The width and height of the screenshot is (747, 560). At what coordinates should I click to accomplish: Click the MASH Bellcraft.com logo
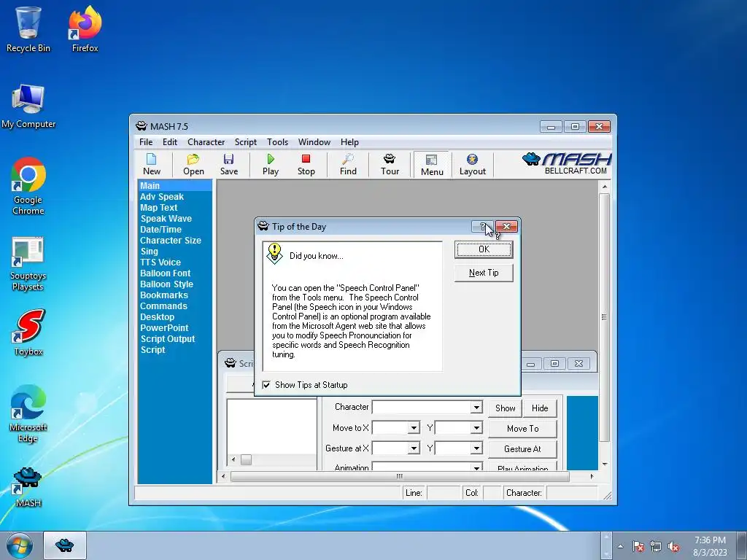click(567, 163)
